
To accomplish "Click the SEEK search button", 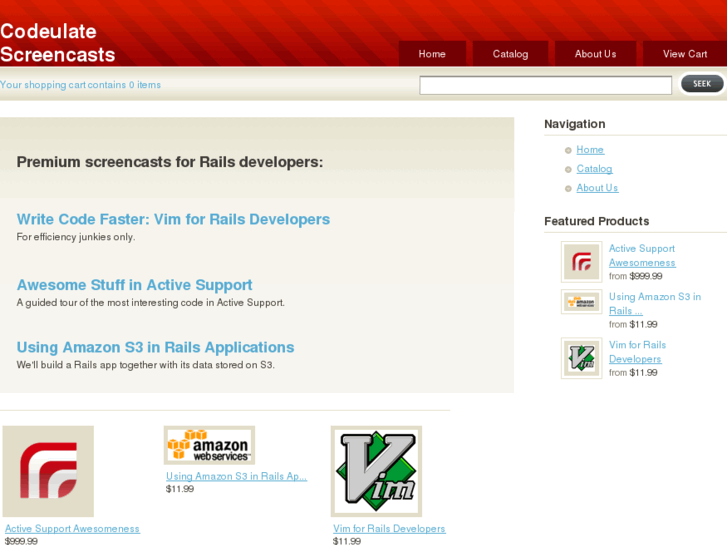I will [x=702, y=84].
